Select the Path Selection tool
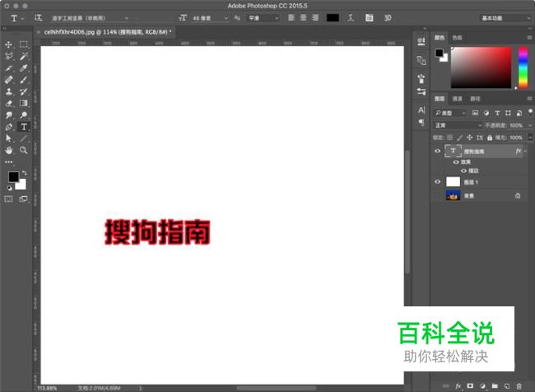Screen dimensions: 535x392 9,138
